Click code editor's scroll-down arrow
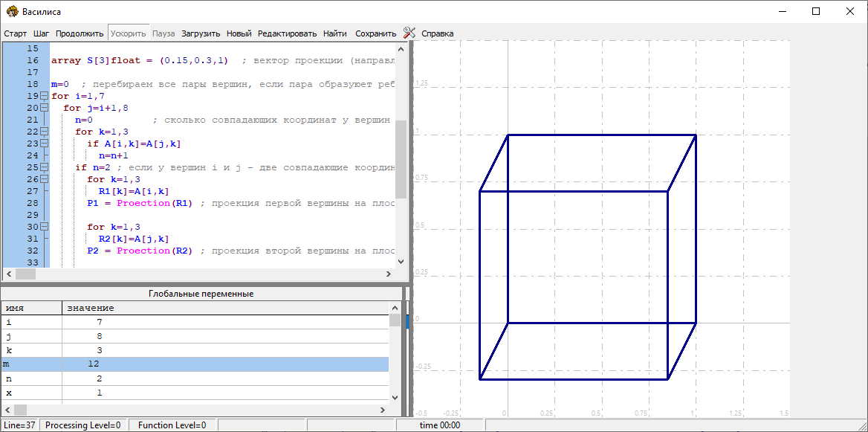Screen dimensions: 868x432 coord(401,262)
